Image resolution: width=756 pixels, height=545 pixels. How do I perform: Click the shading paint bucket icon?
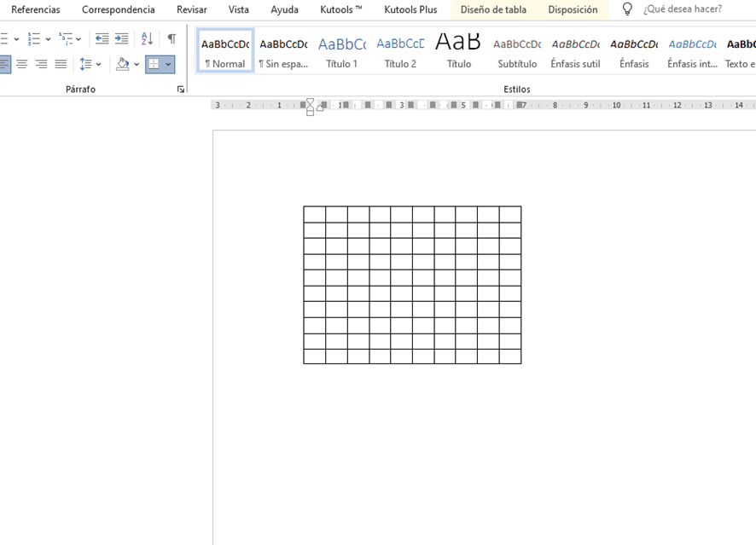click(123, 64)
